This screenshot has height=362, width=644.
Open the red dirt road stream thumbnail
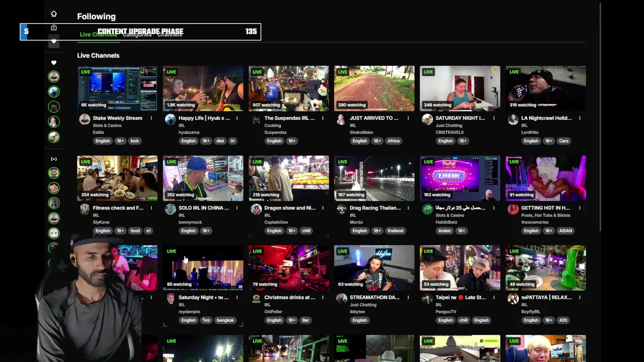[374, 88]
